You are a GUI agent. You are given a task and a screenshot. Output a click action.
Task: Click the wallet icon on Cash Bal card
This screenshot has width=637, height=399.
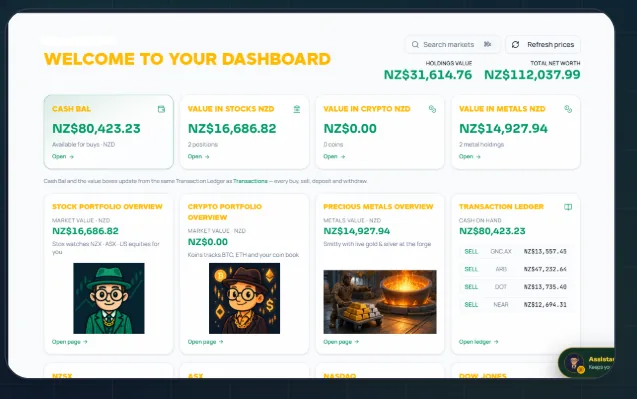pos(161,109)
